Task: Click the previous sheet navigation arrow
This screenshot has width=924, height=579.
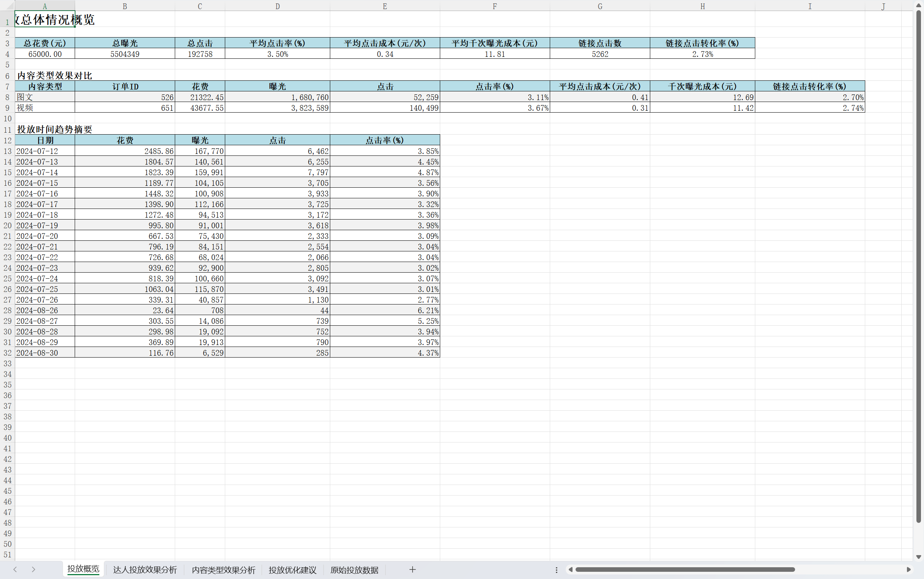Action: 15,570
